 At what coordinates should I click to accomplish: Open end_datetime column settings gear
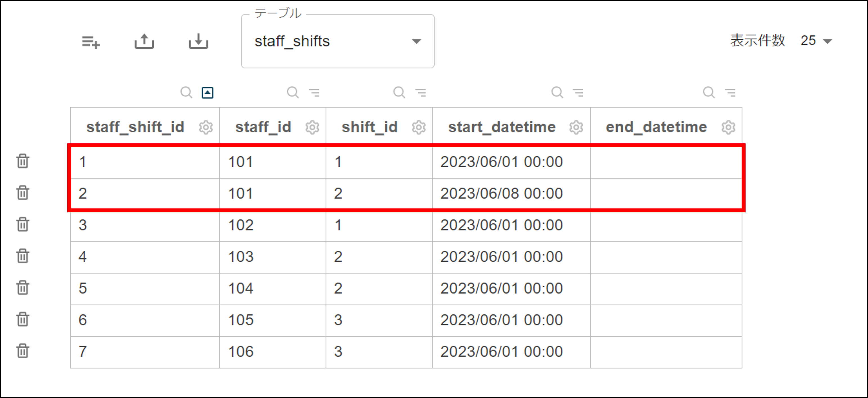point(728,128)
